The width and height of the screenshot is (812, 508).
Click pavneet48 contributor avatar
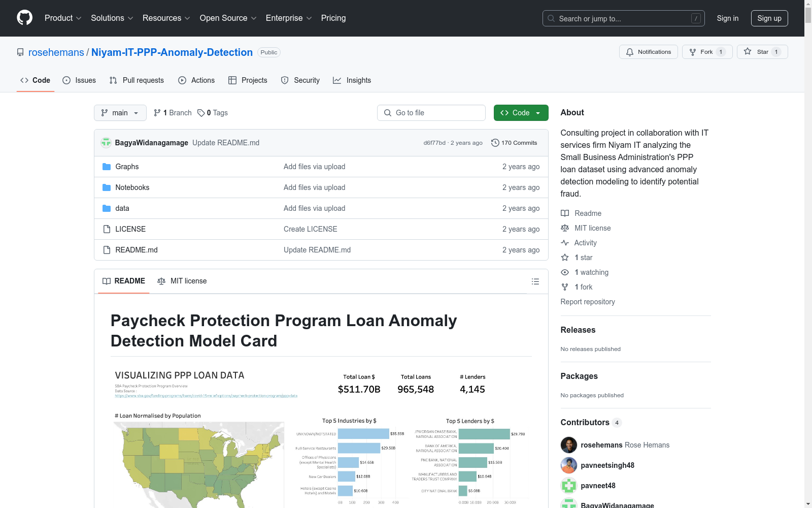point(569,486)
